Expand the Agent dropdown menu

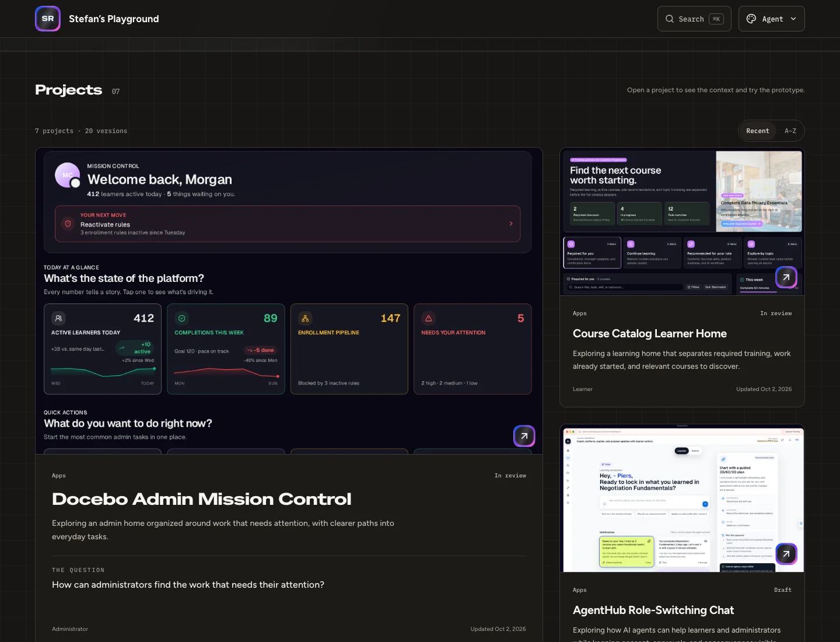pos(771,19)
